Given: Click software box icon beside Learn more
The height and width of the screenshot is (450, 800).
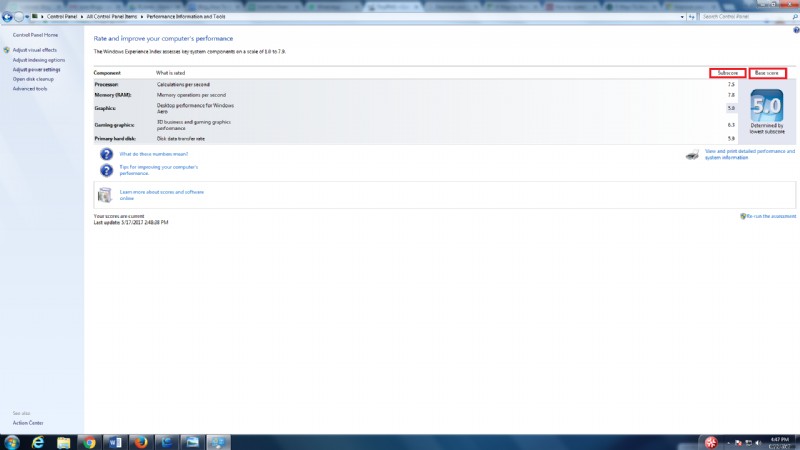Looking at the screenshot, I should point(105,195).
